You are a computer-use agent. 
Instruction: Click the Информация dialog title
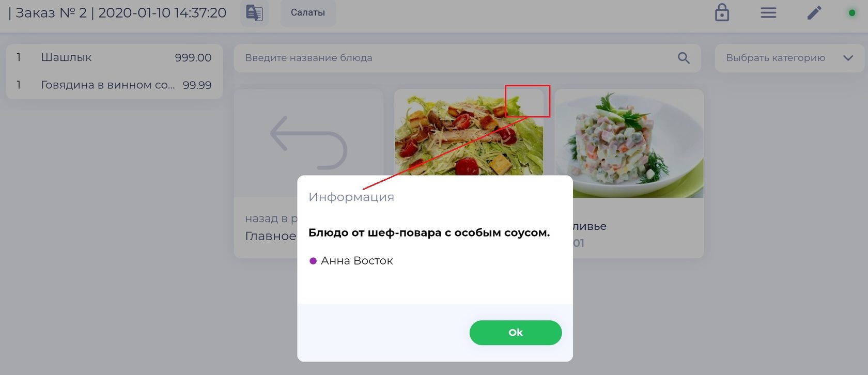coord(351,197)
